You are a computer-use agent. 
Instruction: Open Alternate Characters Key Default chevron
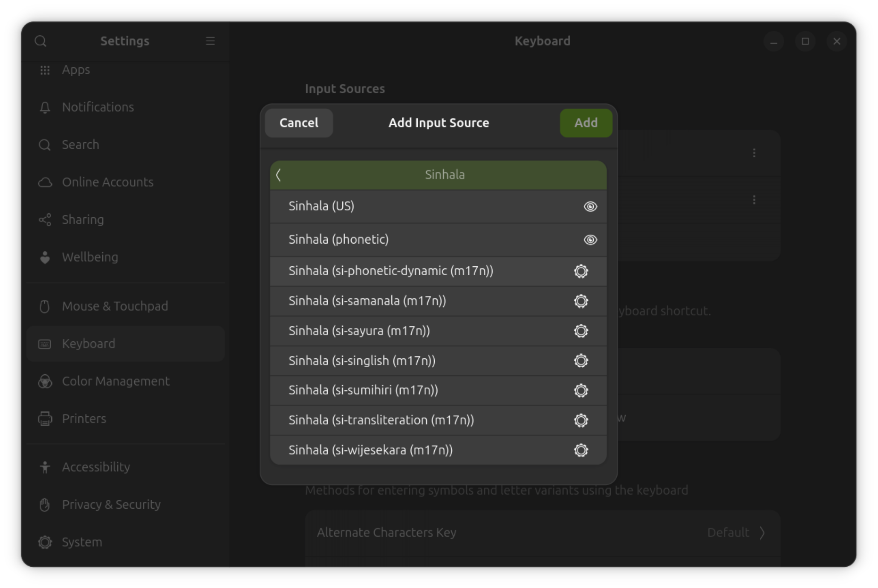coord(762,533)
